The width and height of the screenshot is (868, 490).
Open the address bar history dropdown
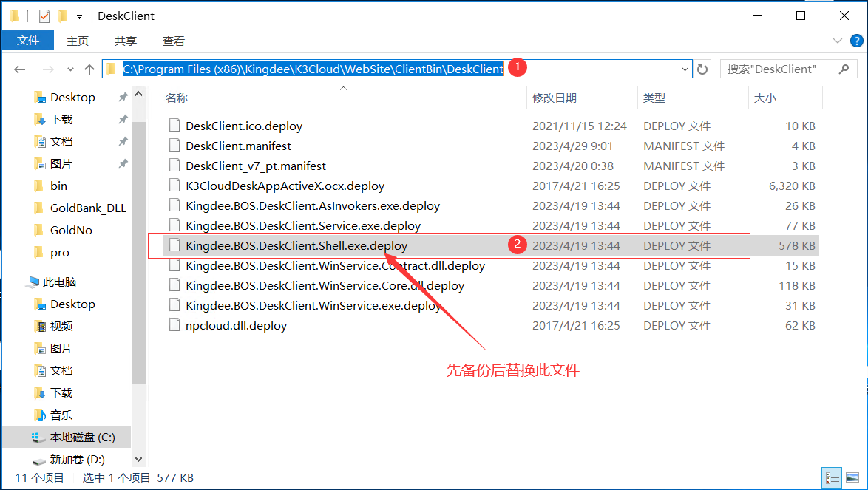(685, 69)
